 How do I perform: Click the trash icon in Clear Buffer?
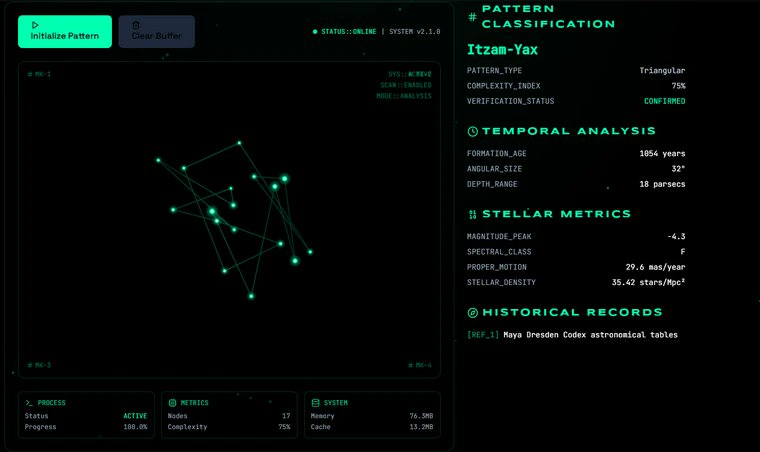[136, 25]
